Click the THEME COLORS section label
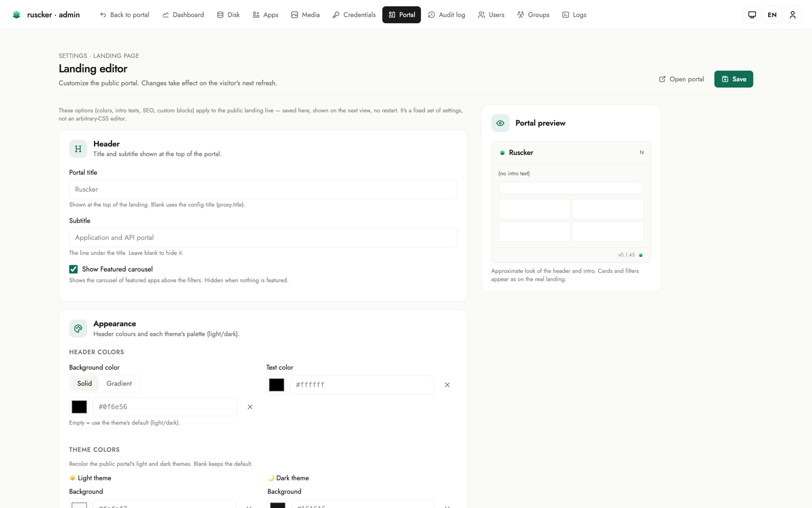This screenshot has height=508, width=812. (x=94, y=450)
